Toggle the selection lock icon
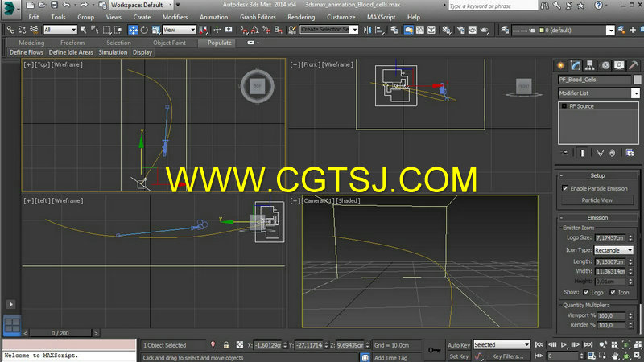 [226, 345]
